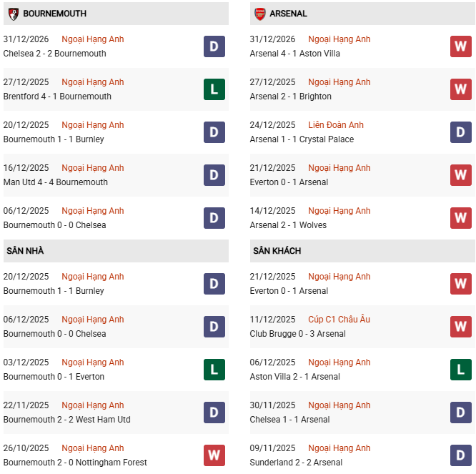Click the loss badge for Aston Villa 2 - 1 Arsenal

tap(461, 370)
